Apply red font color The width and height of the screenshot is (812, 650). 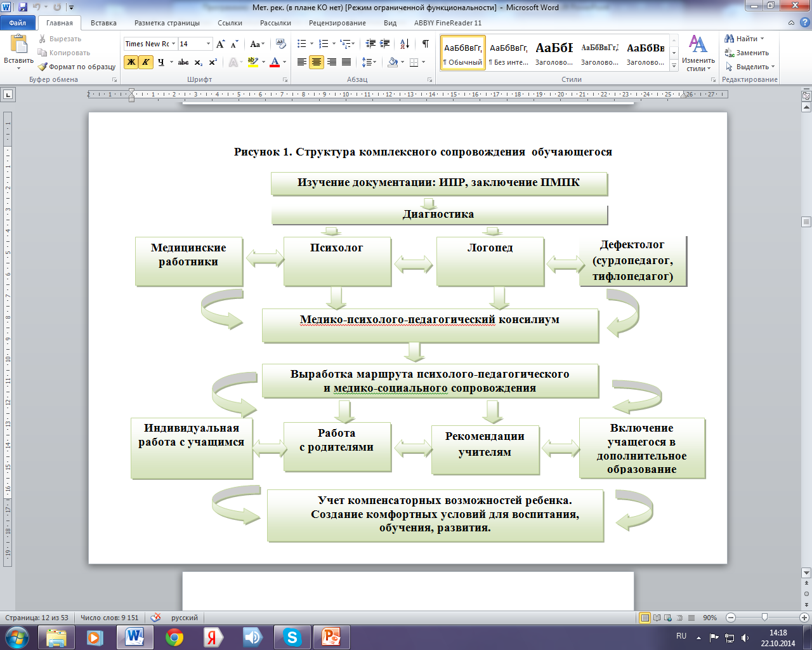pyautogui.click(x=275, y=62)
